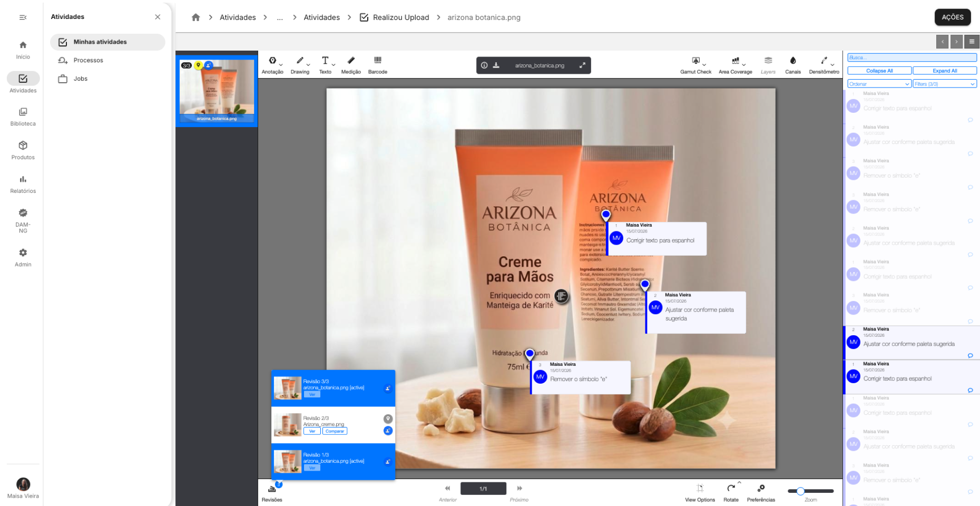
Task: Open the "Corrigir texto para espanhol" popup on artwork
Action: (x=656, y=239)
